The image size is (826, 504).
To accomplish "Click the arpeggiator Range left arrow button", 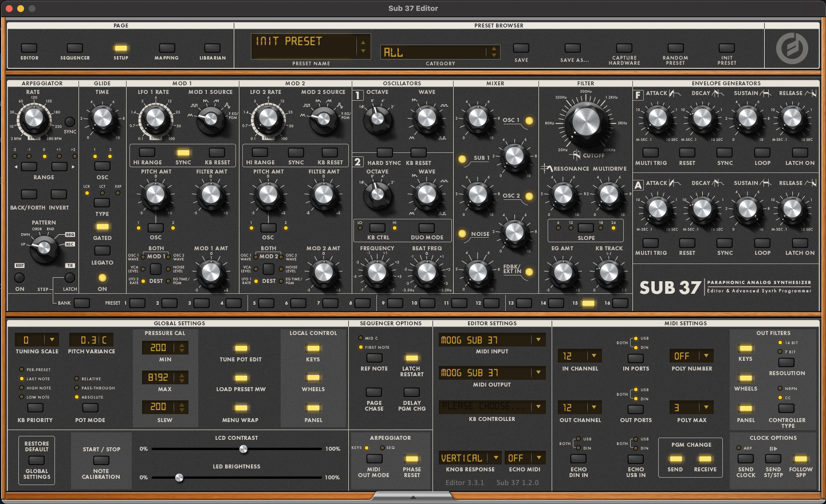I will click(29, 167).
